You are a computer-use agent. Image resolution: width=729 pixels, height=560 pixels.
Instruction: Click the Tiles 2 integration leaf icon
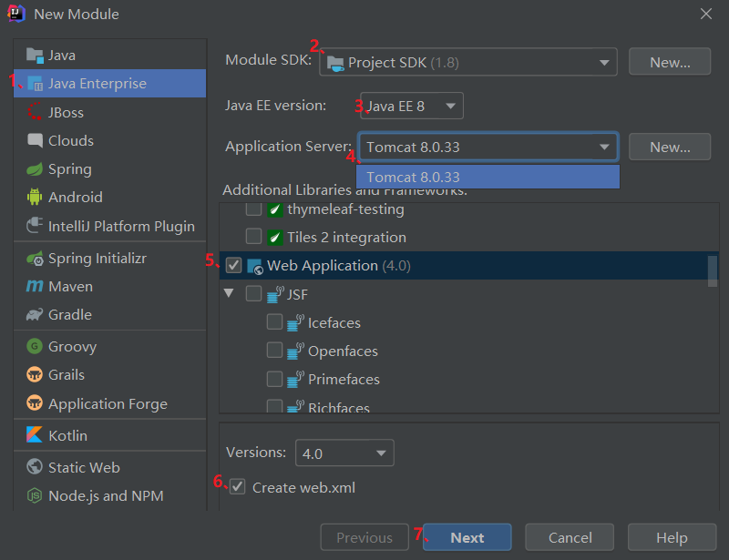point(275,238)
